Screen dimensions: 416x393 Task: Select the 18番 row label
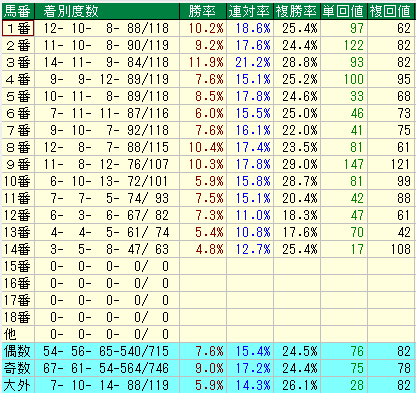coord(18,317)
